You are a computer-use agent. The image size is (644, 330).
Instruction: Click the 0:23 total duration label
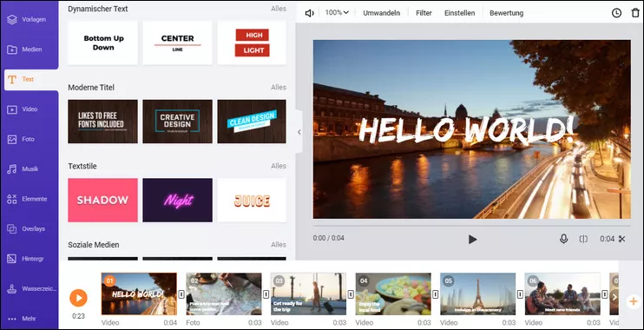pos(78,316)
